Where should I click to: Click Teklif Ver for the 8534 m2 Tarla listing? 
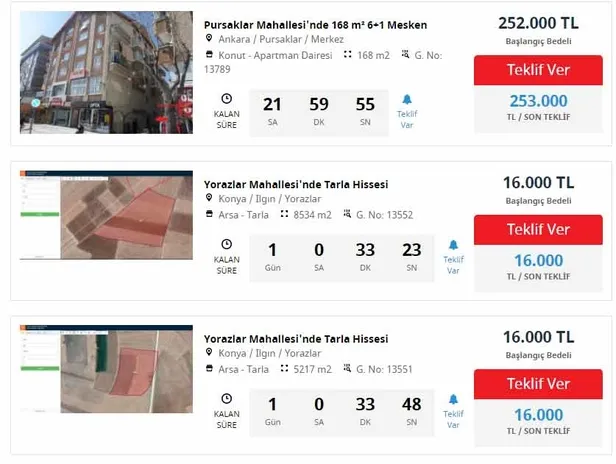pyautogui.click(x=538, y=229)
